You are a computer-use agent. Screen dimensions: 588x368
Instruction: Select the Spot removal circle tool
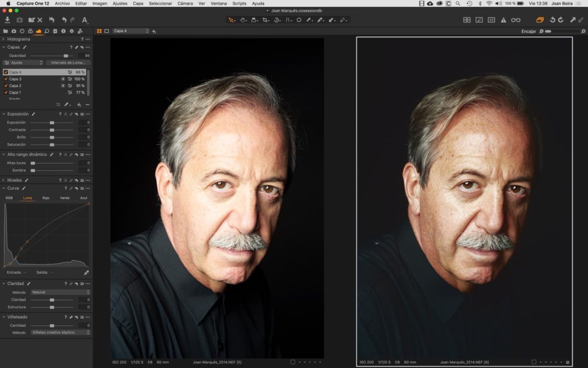299,20
